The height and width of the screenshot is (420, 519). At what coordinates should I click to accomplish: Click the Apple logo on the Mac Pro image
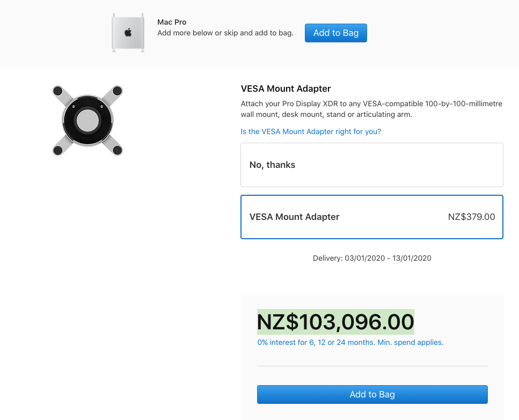[x=128, y=33]
